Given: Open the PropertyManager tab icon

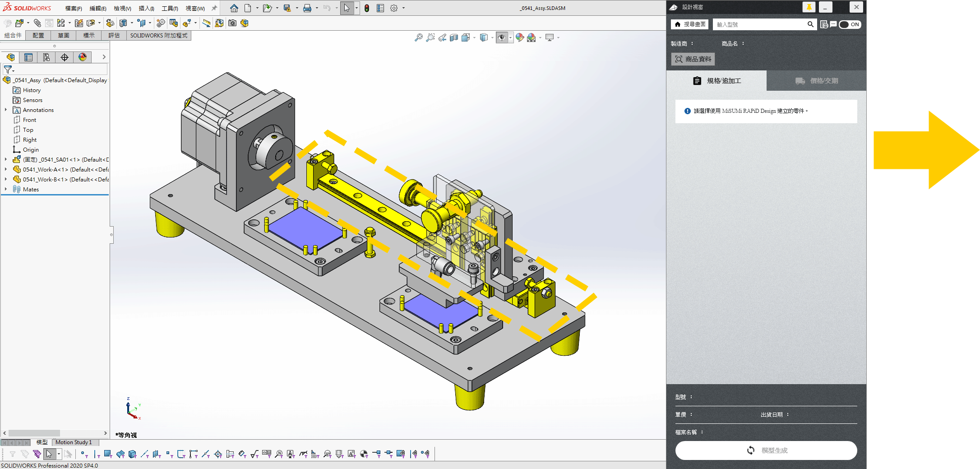Looking at the screenshot, I should 28,57.
